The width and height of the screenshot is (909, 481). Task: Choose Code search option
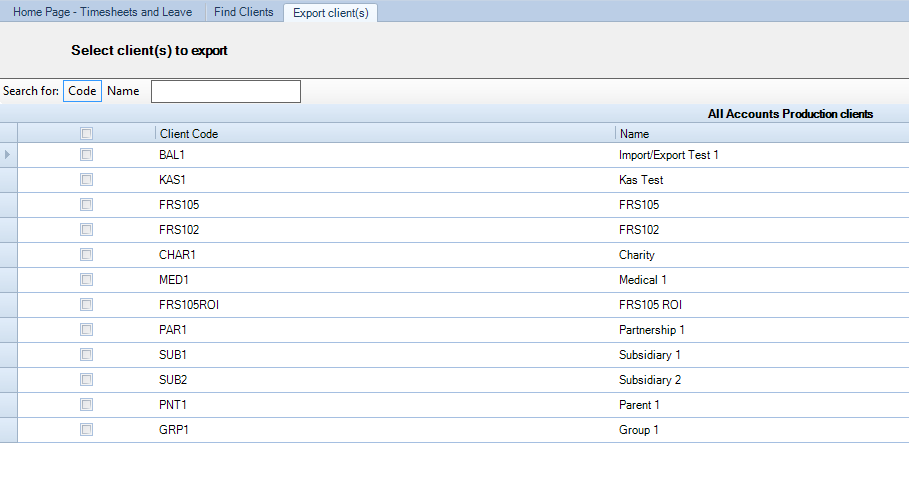82,91
